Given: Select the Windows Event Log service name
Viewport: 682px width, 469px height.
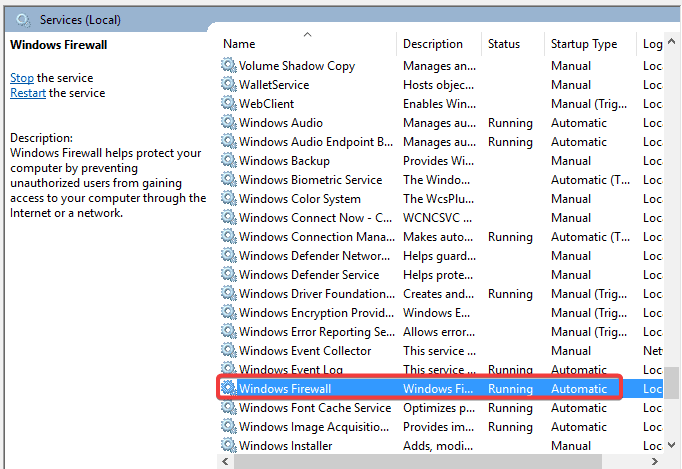Looking at the screenshot, I should coord(291,369).
